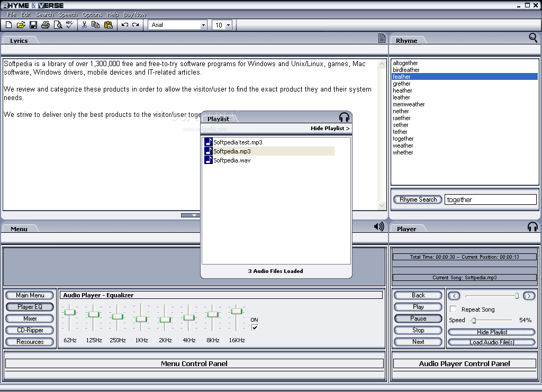Click the 4KHz equalizer slider
The width and height of the screenshot is (542, 392).
(189, 317)
